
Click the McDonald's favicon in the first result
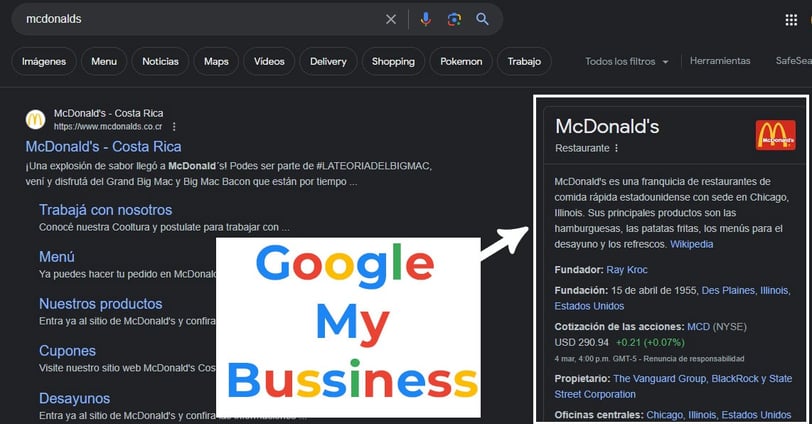35,120
